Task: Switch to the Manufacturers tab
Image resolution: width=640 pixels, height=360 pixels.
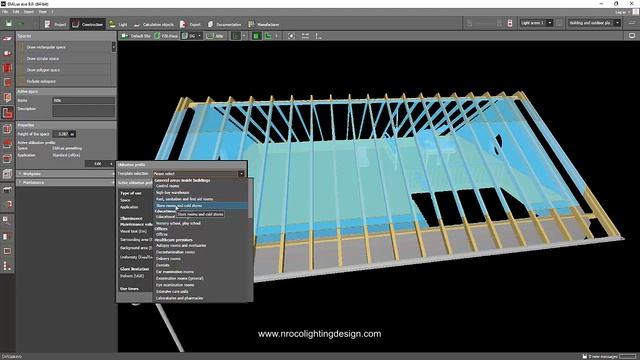Action: tap(264, 24)
